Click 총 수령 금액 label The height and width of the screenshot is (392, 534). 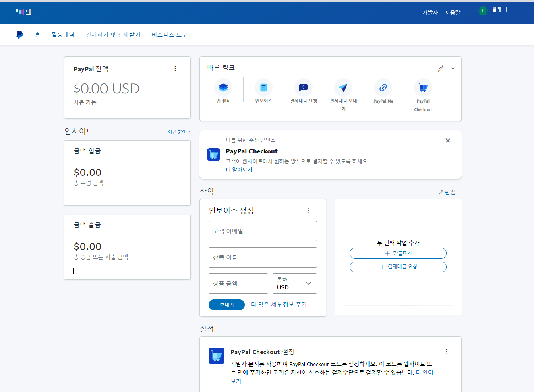(x=89, y=183)
